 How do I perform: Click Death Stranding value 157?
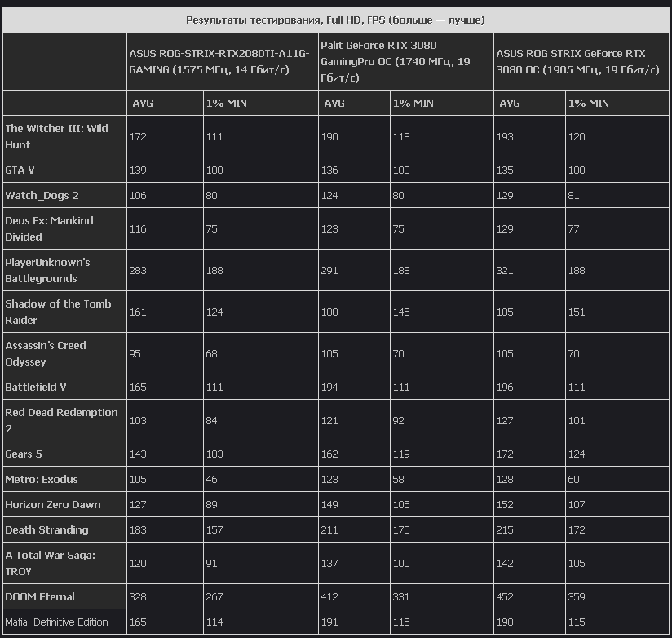(214, 530)
